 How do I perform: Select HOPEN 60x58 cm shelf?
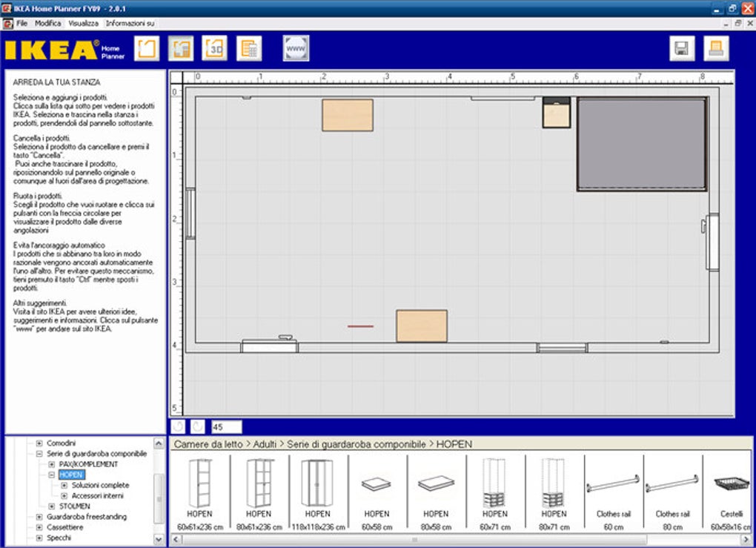[377, 494]
